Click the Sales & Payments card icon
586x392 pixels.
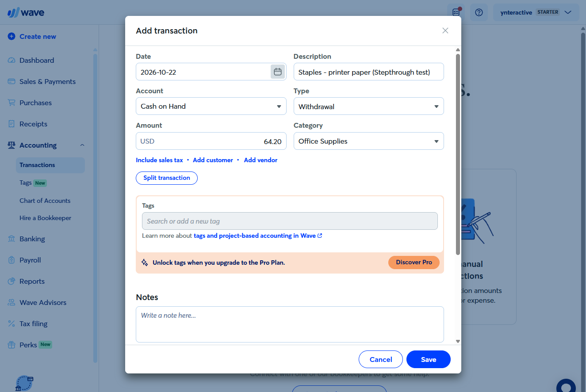tap(11, 82)
